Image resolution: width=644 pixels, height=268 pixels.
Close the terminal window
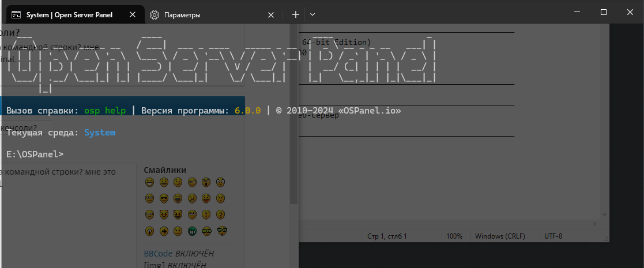click(x=630, y=12)
